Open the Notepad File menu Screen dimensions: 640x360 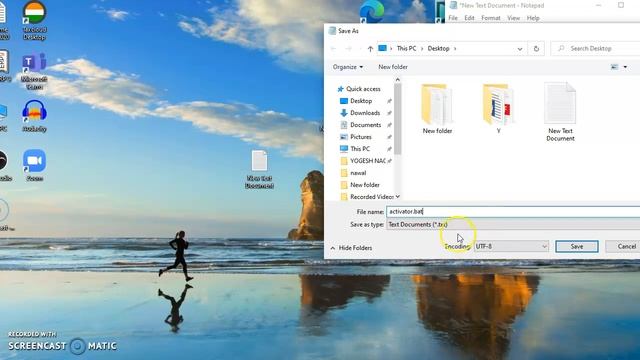coord(453,18)
